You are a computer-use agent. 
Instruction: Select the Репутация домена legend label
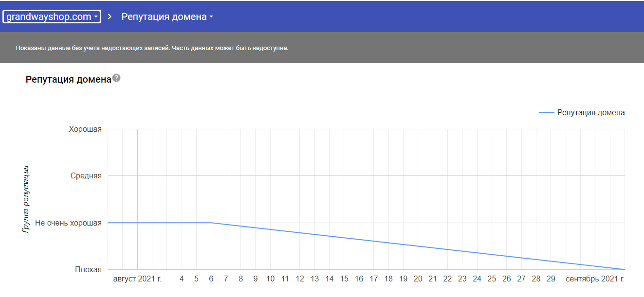590,112
